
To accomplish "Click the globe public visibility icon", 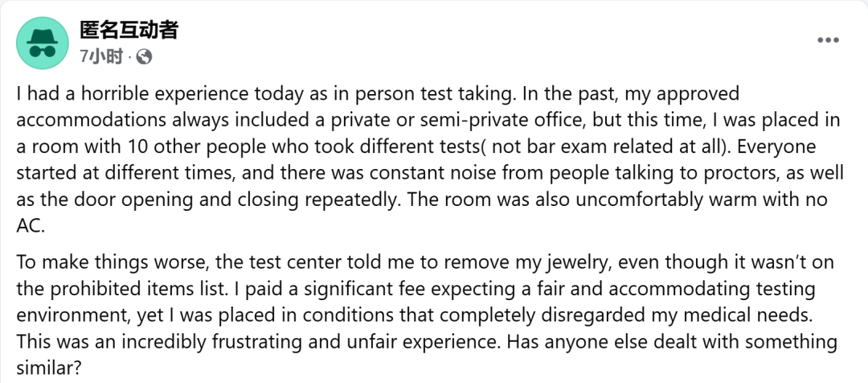I will [144, 57].
